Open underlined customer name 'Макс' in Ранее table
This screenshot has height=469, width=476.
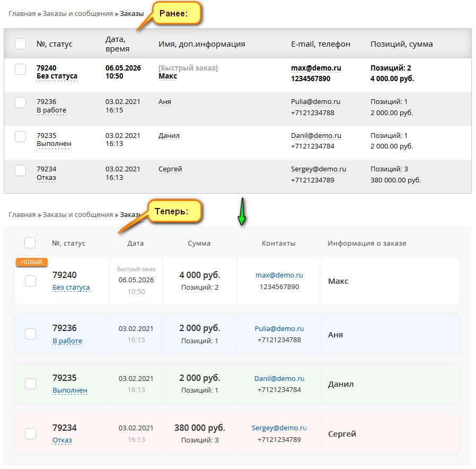(x=168, y=76)
